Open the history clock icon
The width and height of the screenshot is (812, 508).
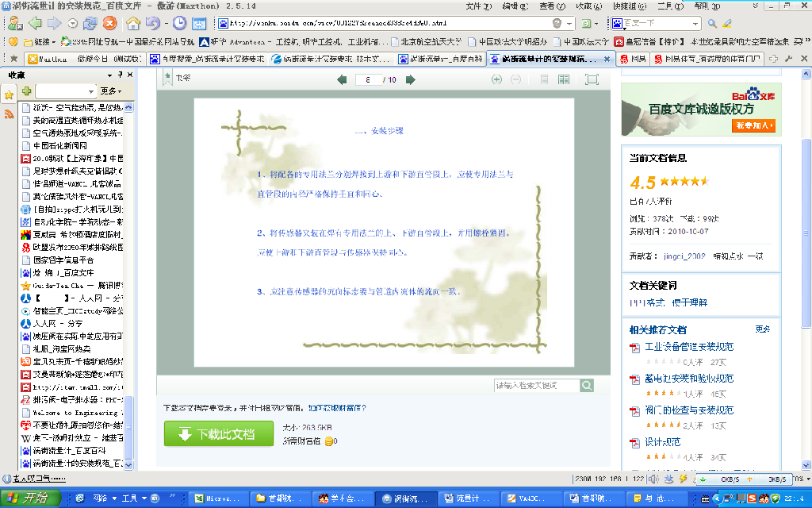point(179,23)
